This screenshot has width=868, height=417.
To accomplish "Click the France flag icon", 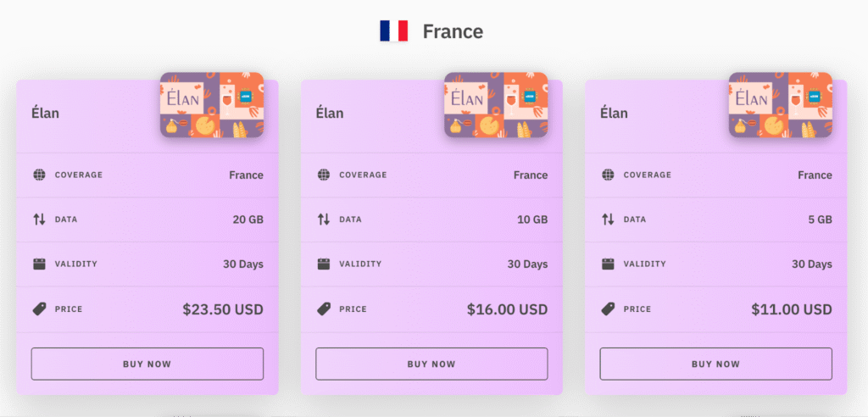I will 394,31.
